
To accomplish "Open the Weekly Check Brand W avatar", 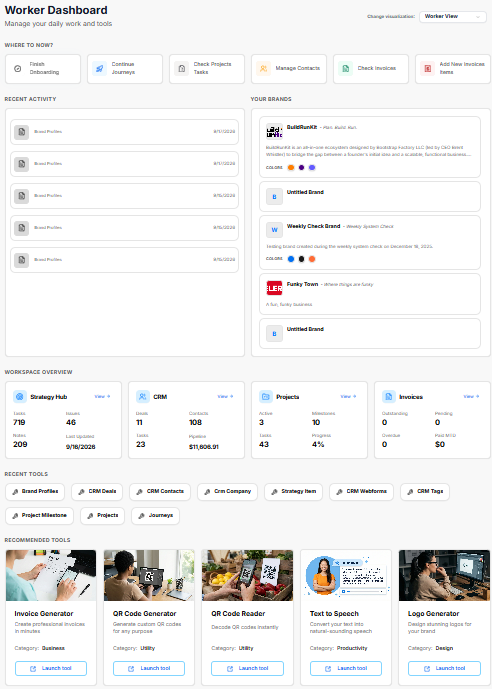I will tap(275, 230).
